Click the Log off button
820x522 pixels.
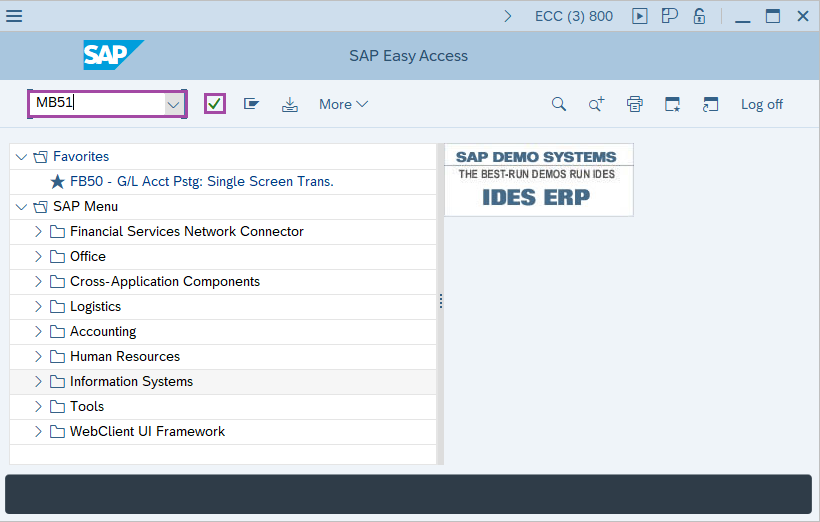(761, 104)
